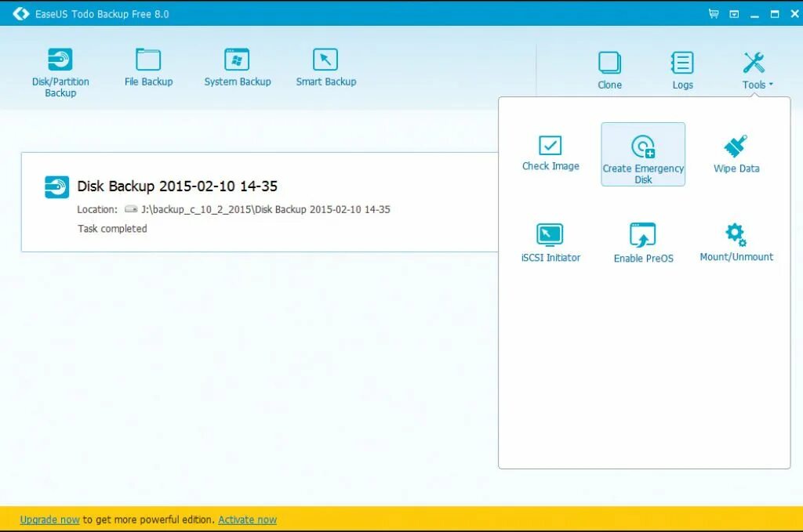This screenshot has width=803, height=532.
Task: Select Check Image tool
Action: 550,153
